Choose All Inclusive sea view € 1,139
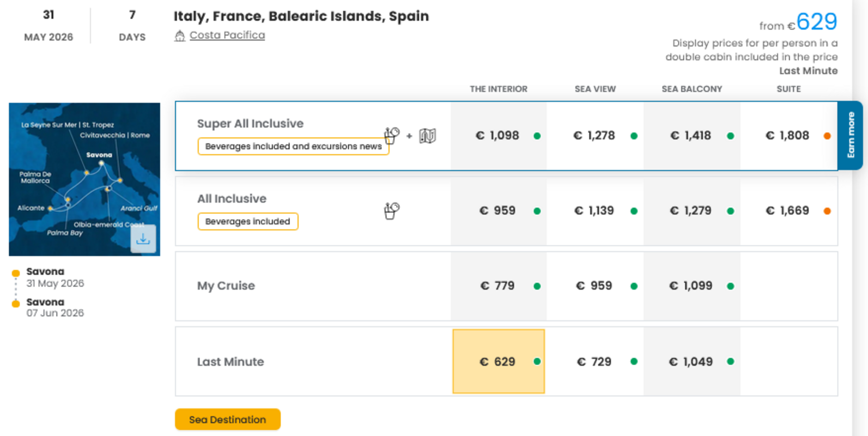Screen dimensions: 868x436 click(x=594, y=211)
